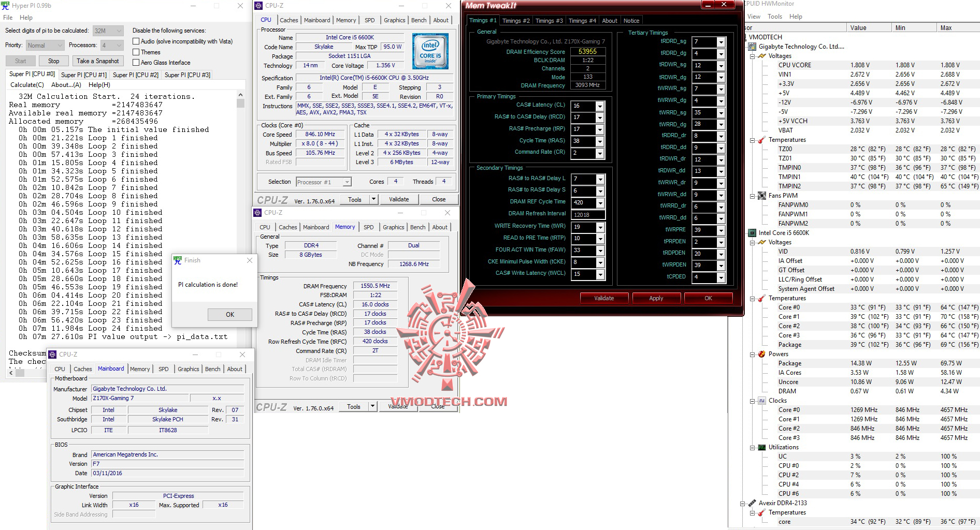Open the Command Rate (CR) dropdown in Mem TweakIt
Viewport: 980px width, 530px height.
[600, 153]
